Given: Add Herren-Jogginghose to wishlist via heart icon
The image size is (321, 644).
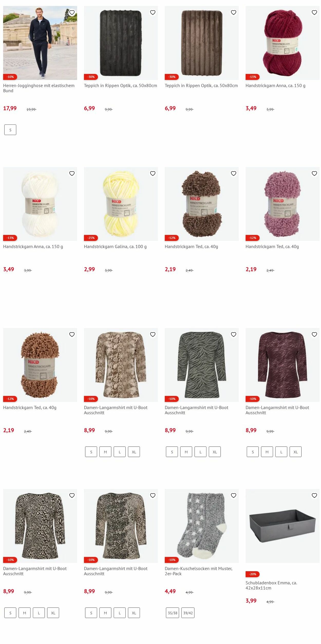Looking at the screenshot, I should click(x=72, y=12).
